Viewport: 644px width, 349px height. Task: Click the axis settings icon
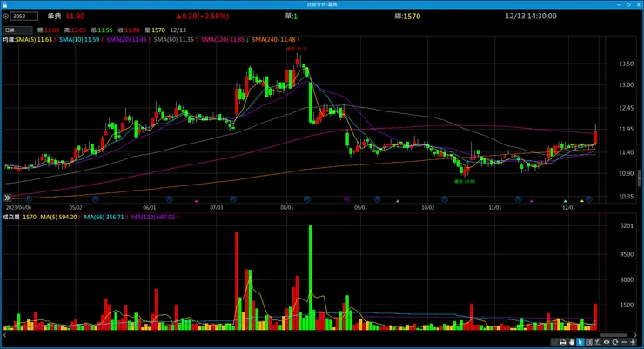coord(597,342)
